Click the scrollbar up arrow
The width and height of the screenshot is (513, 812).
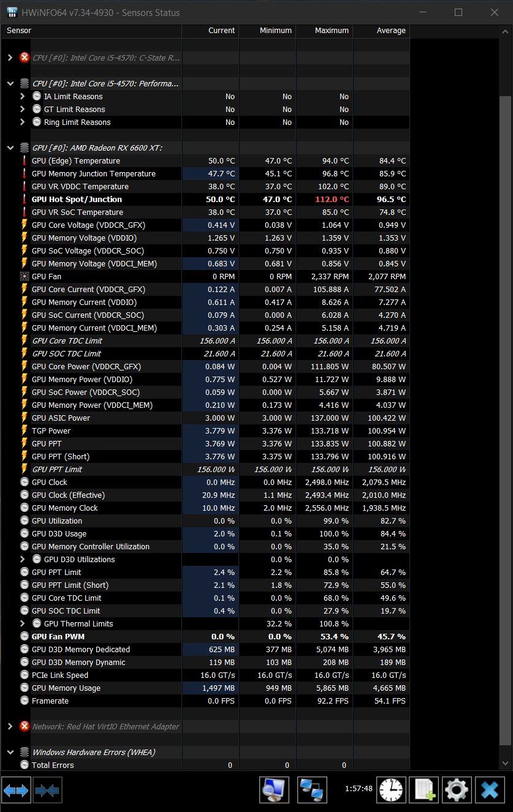[505, 31]
